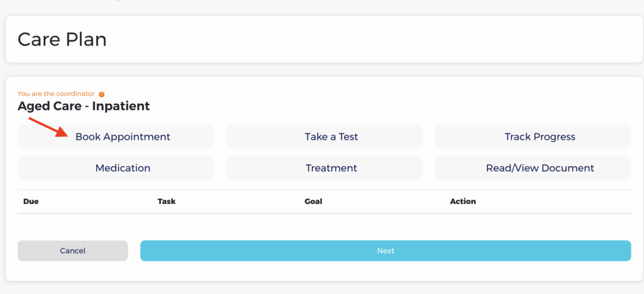Click the 'You are the coordinator' label

tap(56, 94)
